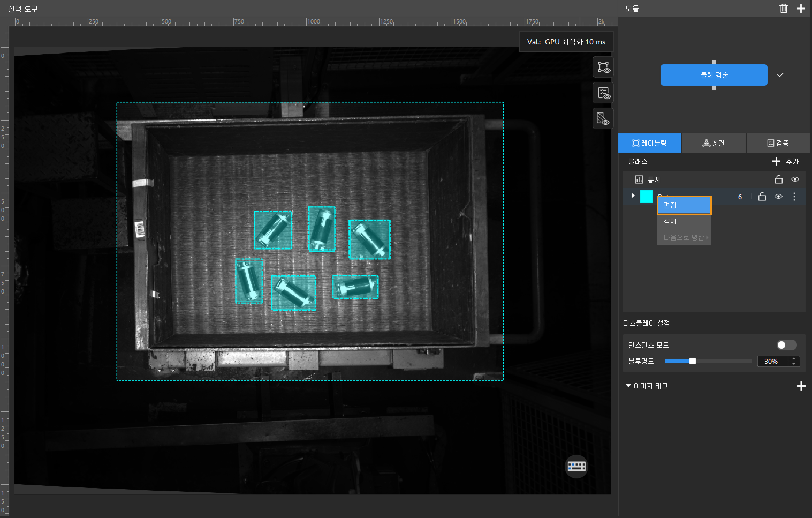This screenshot has width=812, height=518.
Task: Collapse the 이미지 태그 section
Action: [628, 386]
